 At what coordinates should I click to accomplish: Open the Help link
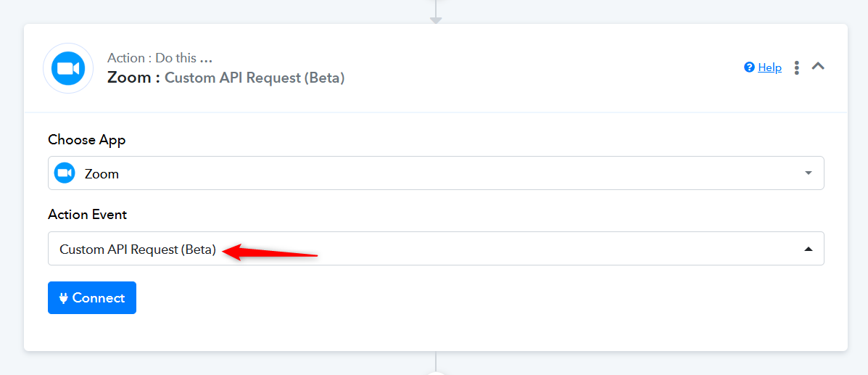769,67
